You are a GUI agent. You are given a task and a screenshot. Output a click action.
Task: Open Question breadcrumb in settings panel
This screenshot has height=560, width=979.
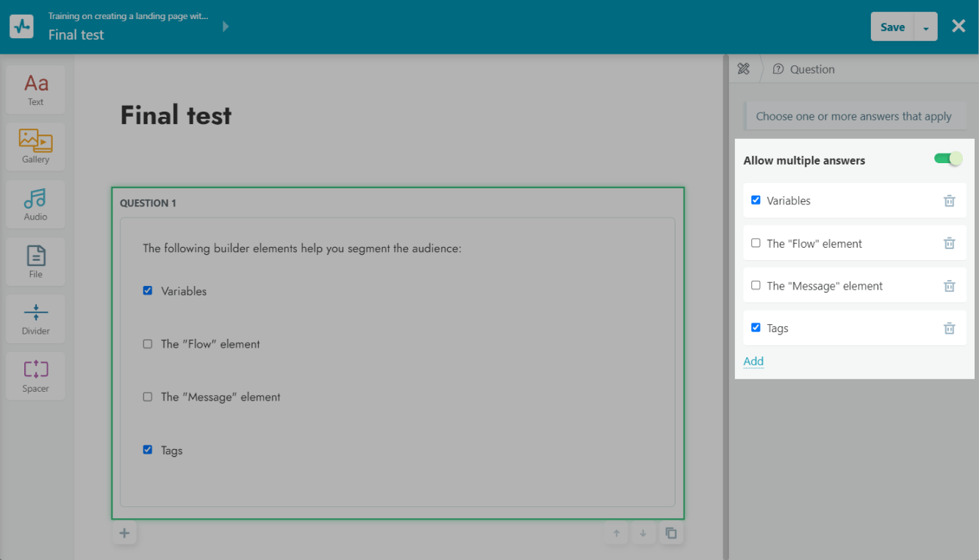pos(804,69)
